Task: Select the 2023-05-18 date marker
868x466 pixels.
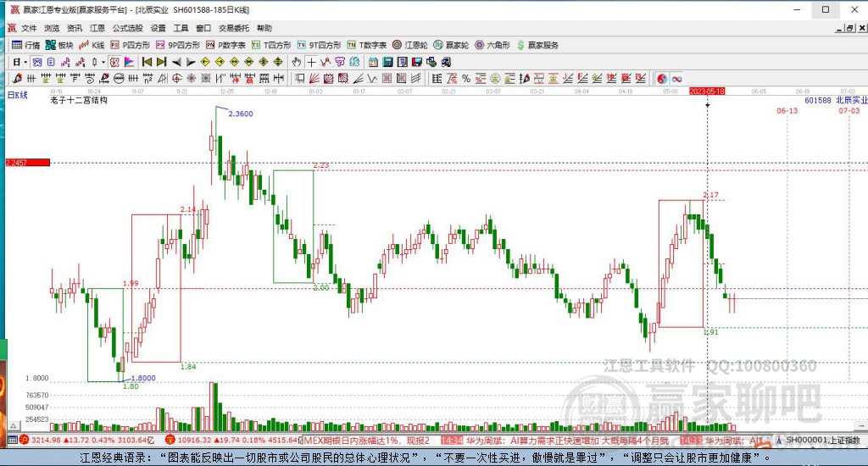Action: [707, 91]
